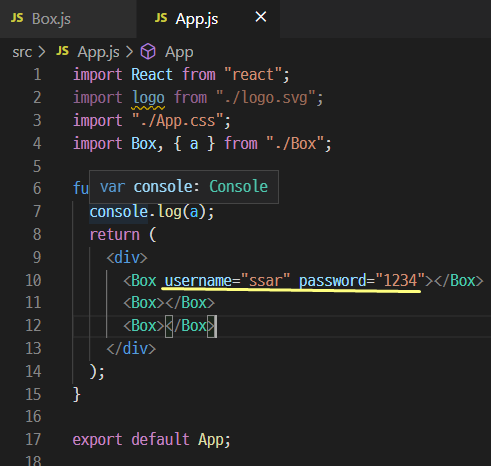Click line number 17 in the gutter

tap(33, 439)
